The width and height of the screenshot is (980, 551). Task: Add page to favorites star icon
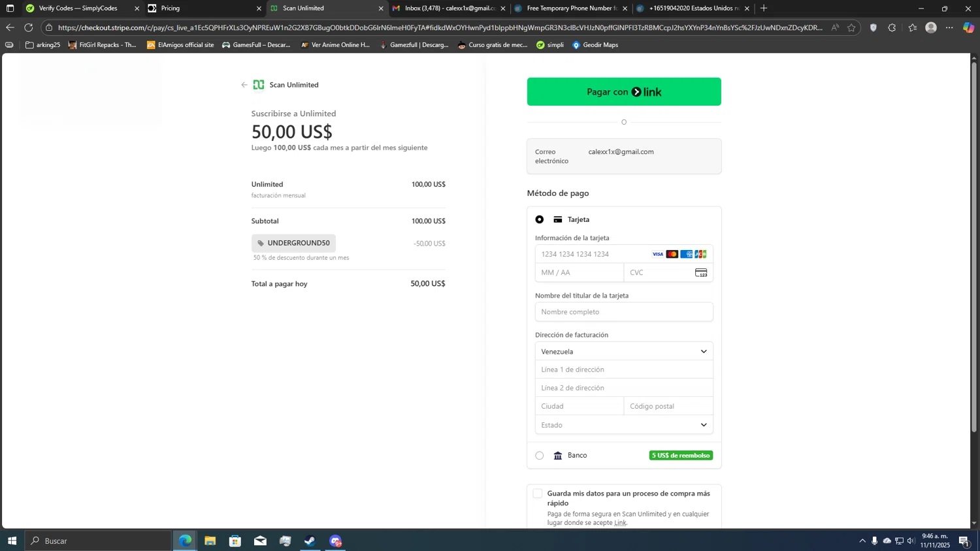(x=851, y=27)
